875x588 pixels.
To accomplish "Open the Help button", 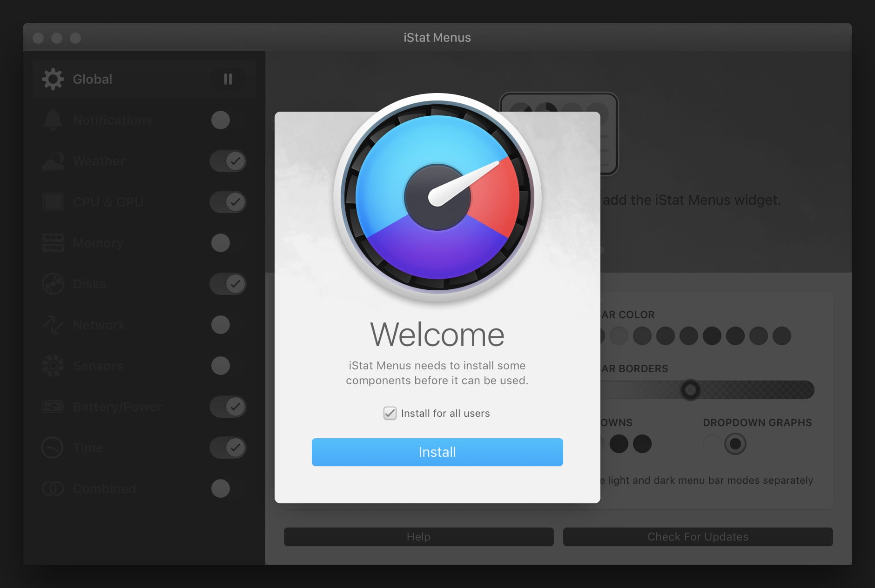I will pos(419,537).
